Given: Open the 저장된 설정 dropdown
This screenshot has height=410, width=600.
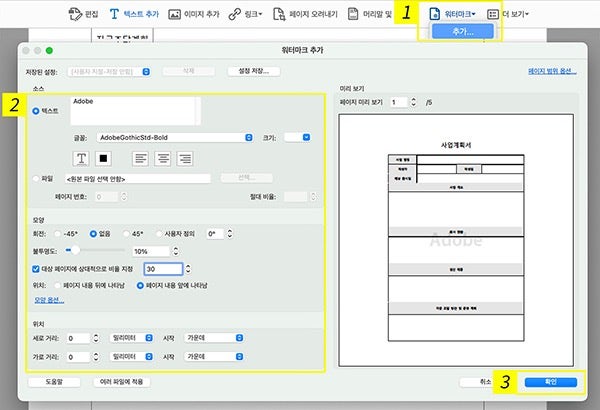Looking at the screenshot, I should pos(109,72).
